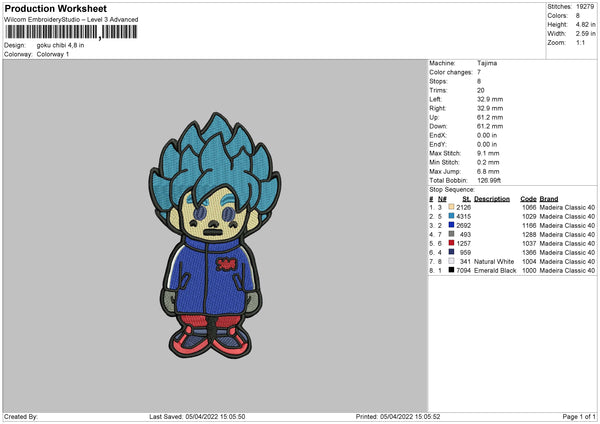Click the Max Jump value '6.8 mm'

(x=488, y=171)
